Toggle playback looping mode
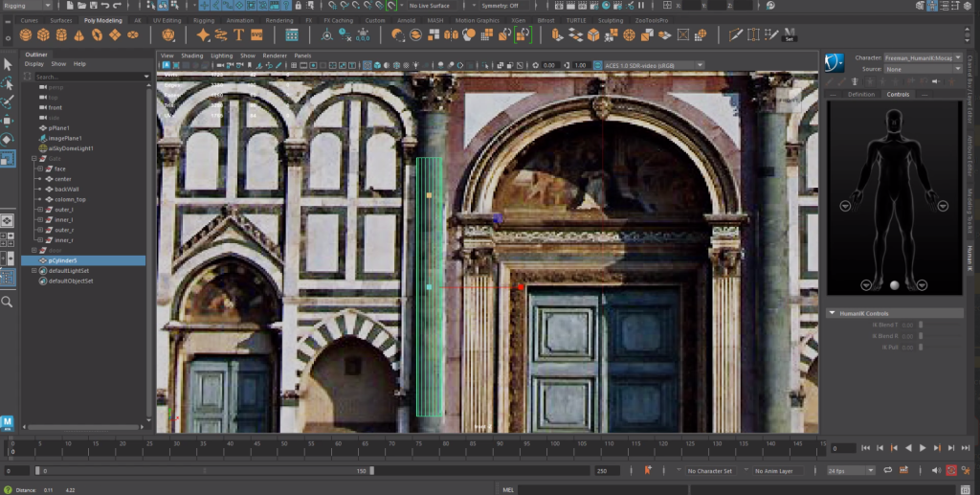Viewport: 980px width, 495px height. (x=887, y=470)
